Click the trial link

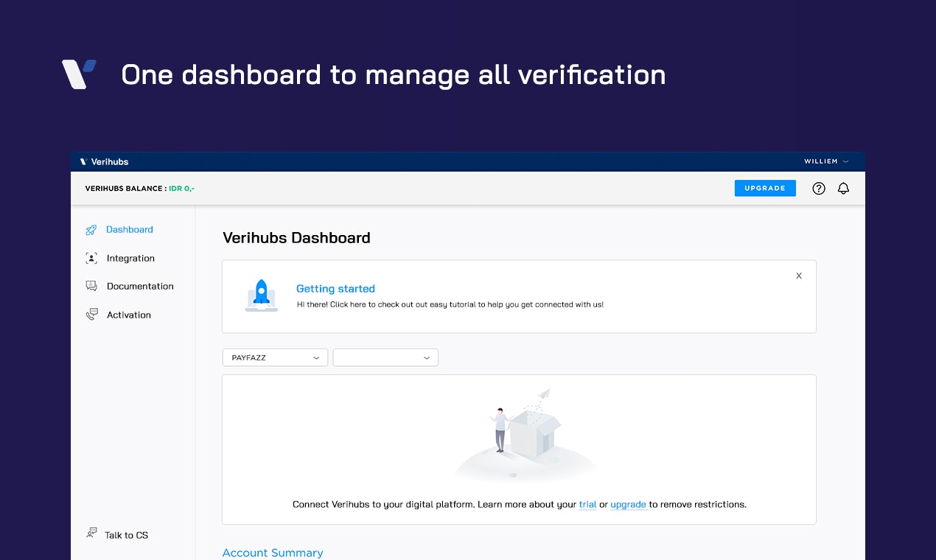587,504
